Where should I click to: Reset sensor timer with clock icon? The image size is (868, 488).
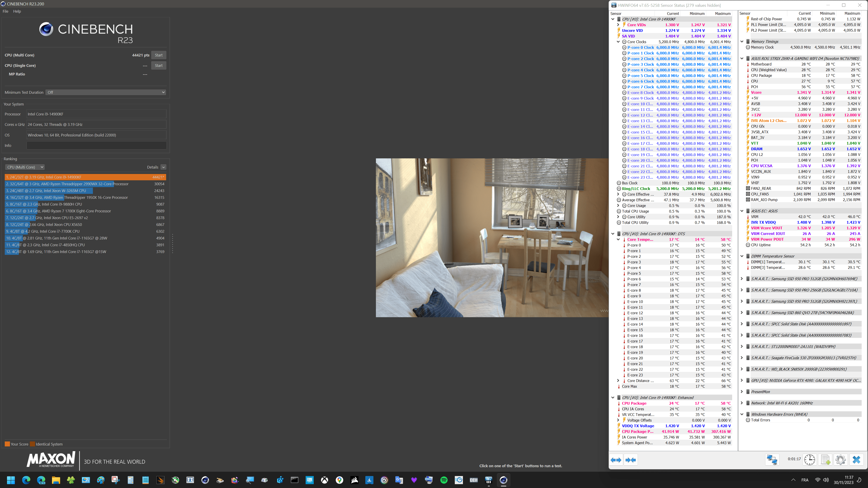pyautogui.click(x=809, y=460)
